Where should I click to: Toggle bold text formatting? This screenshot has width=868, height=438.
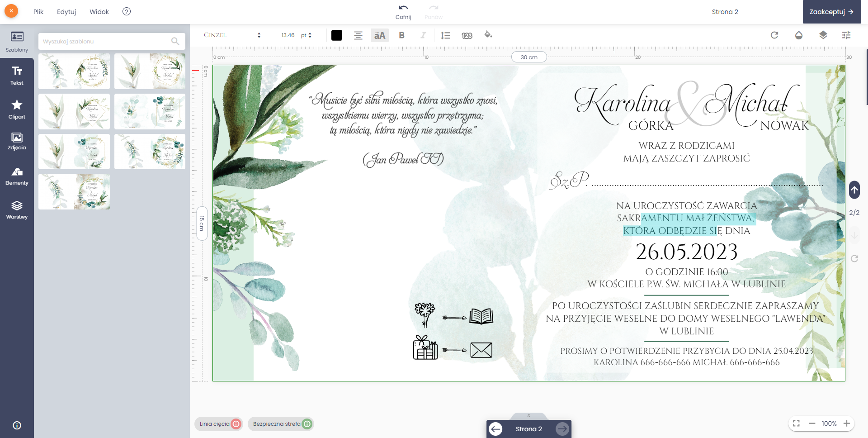coord(401,35)
